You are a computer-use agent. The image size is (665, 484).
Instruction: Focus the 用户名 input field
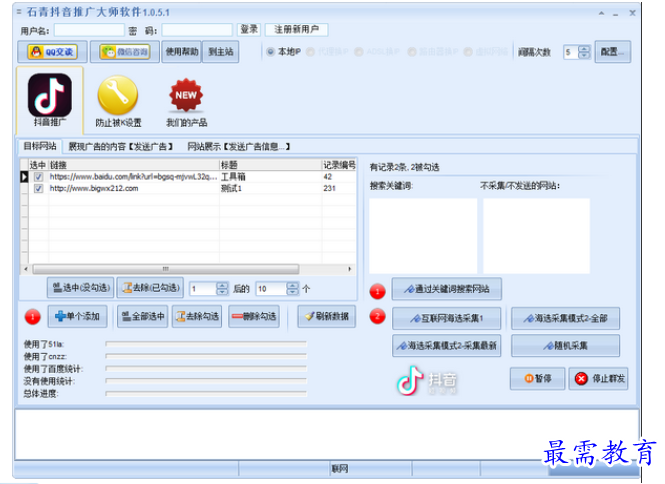(89, 30)
